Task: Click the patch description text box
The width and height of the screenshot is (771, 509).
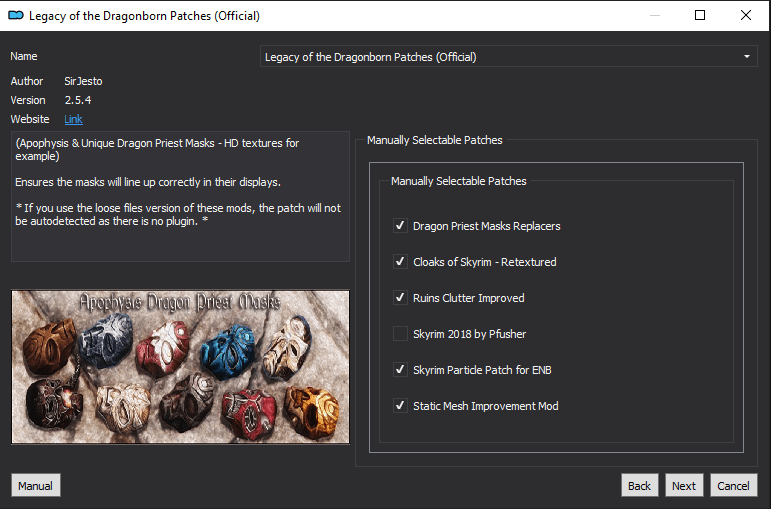Action: pyautogui.click(x=180, y=196)
